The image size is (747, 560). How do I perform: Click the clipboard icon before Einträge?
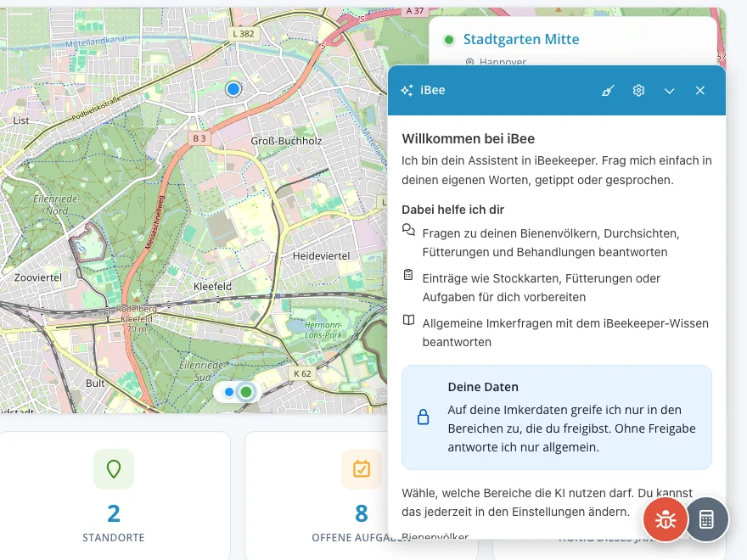(x=408, y=275)
